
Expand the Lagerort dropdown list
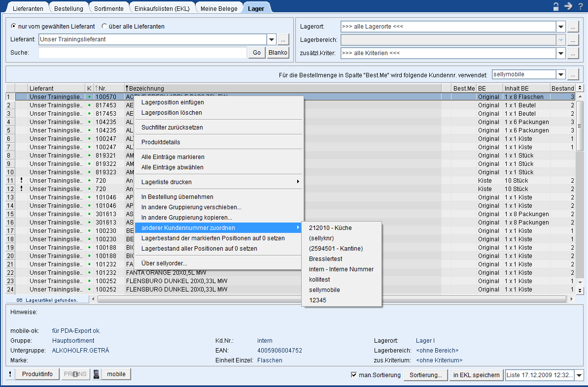[x=560, y=27]
